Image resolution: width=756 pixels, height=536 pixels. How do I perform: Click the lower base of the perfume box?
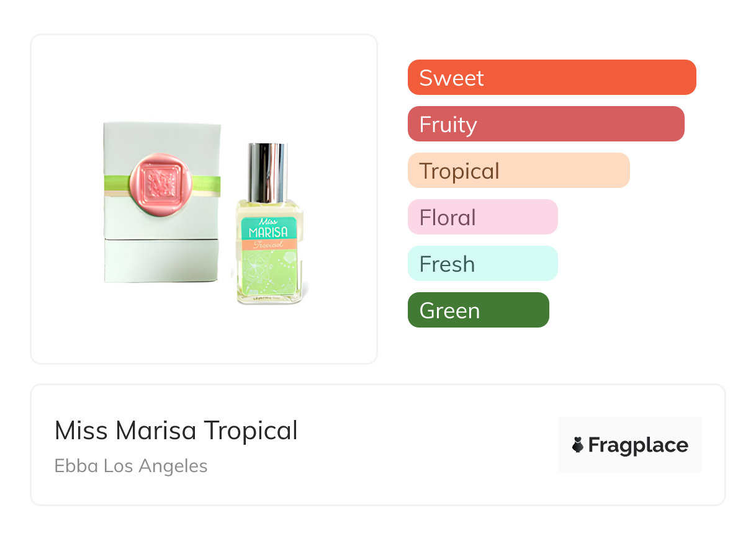pos(161,261)
